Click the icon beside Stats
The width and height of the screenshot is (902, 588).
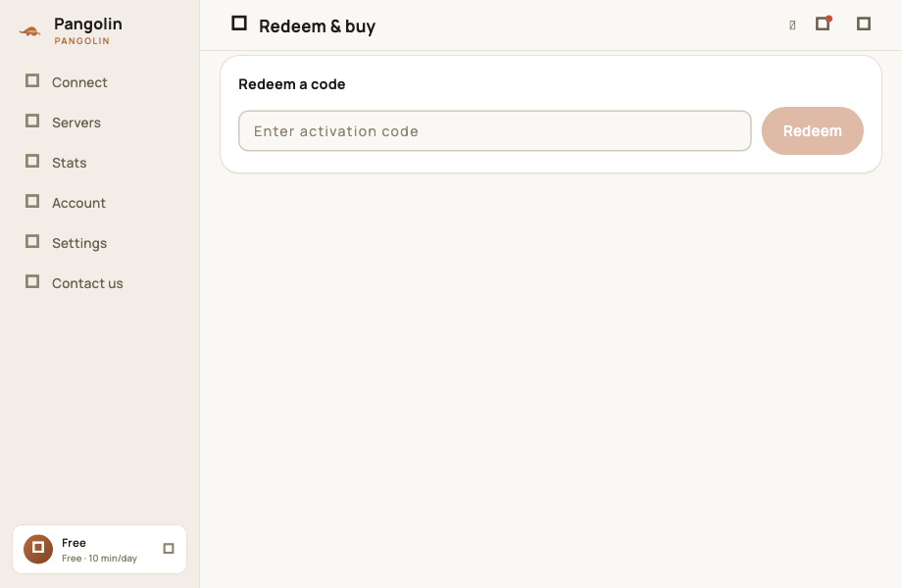[32, 162]
